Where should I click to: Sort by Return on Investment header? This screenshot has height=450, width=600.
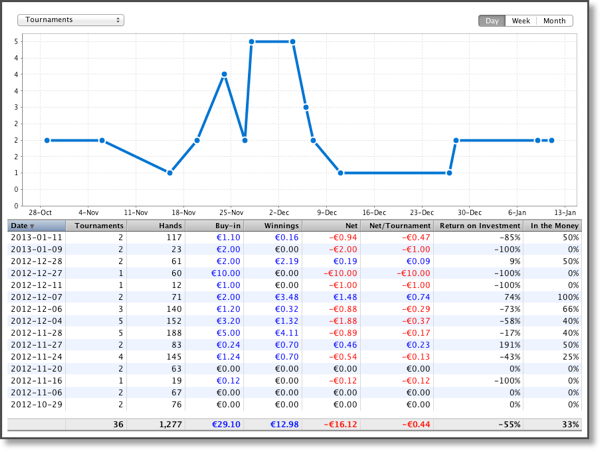pos(478,226)
